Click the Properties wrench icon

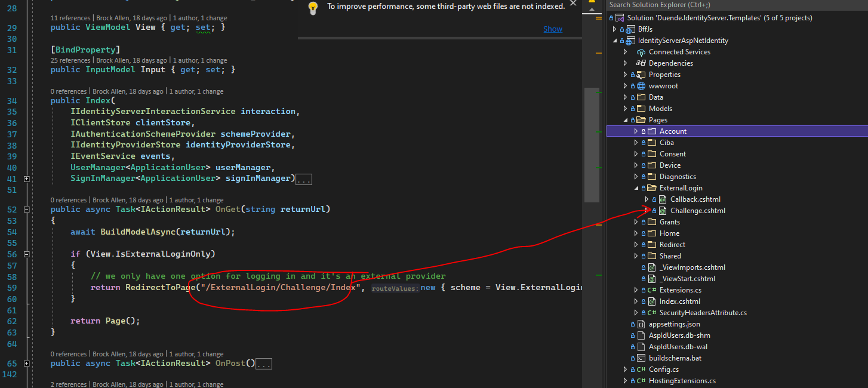click(641, 75)
